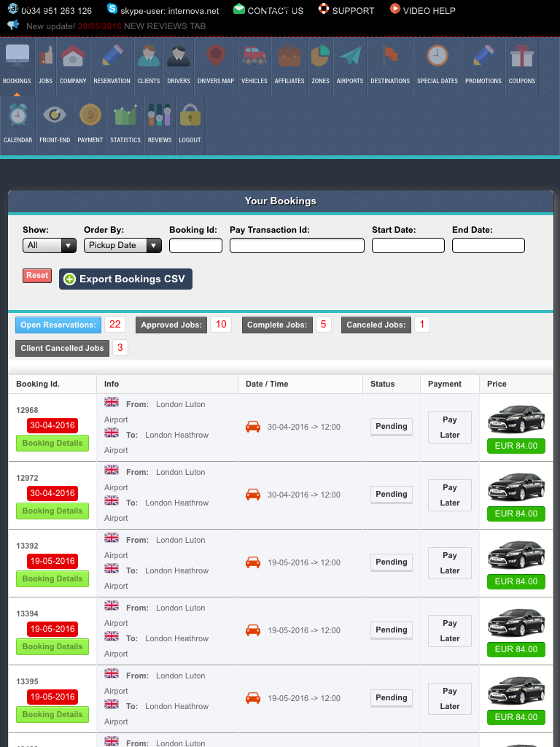Open the Bookings monitor icon
This screenshot has width=560, height=747.
point(17,56)
